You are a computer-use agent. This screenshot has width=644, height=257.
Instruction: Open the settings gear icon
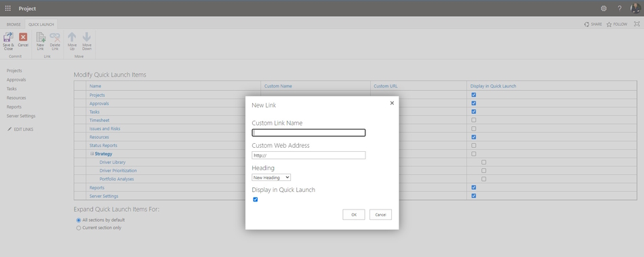[x=603, y=8]
